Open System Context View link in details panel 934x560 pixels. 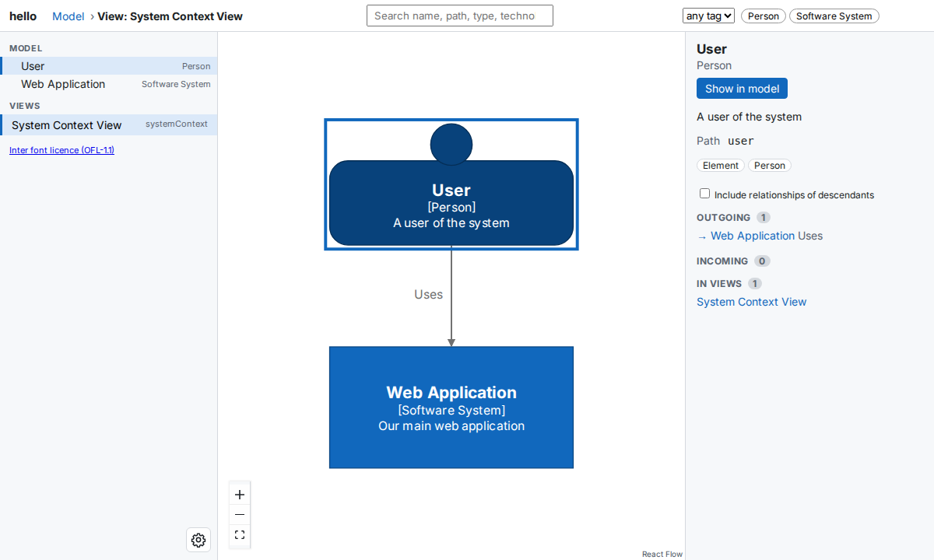pos(751,302)
